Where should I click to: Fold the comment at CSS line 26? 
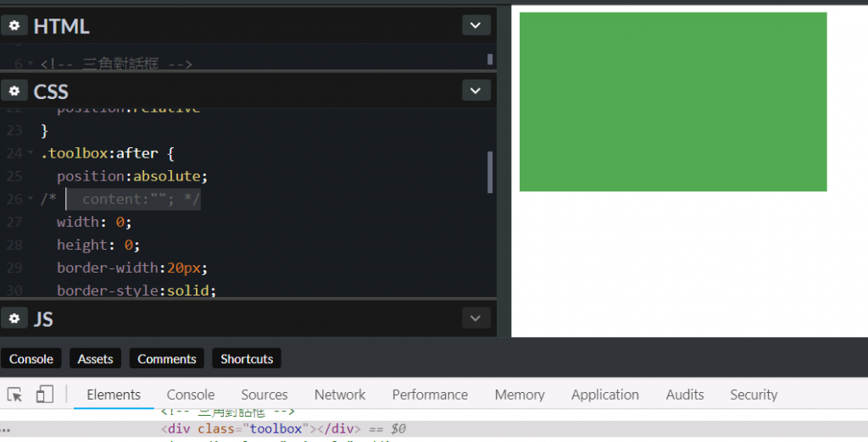point(31,199)
